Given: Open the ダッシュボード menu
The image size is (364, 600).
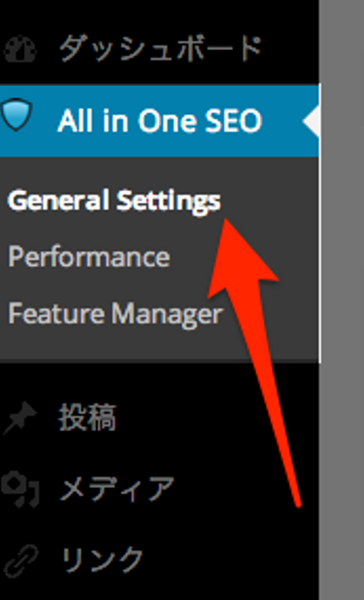Looking at the screenshot, I should coord(160,49).
